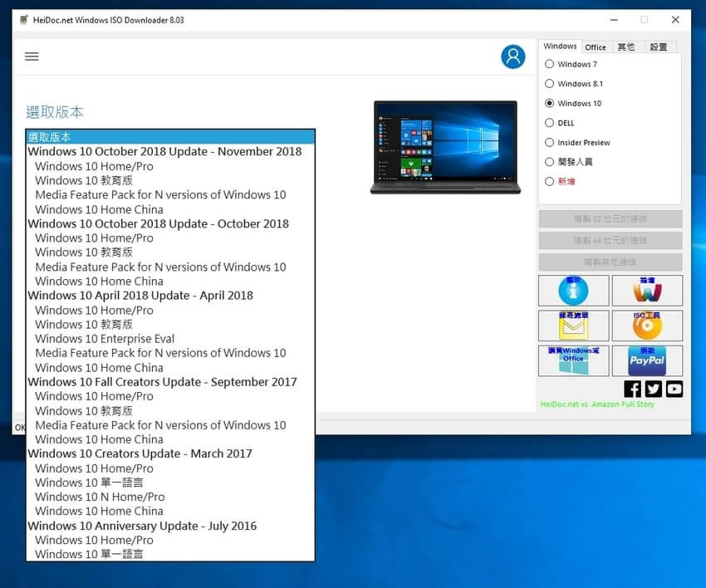Pick Windows 10 教育版 under Fall Creators Update
Viewport: 706px width, 588px height.
(x=170, y=410)
